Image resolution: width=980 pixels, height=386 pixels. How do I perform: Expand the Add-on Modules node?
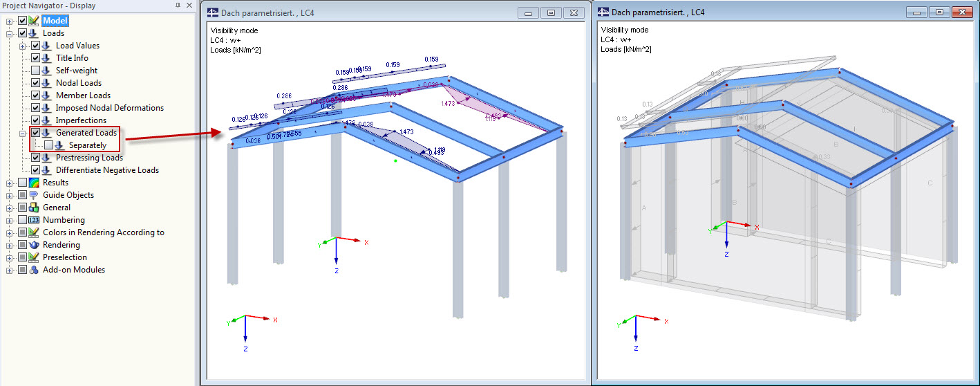[x=10, y=270]
